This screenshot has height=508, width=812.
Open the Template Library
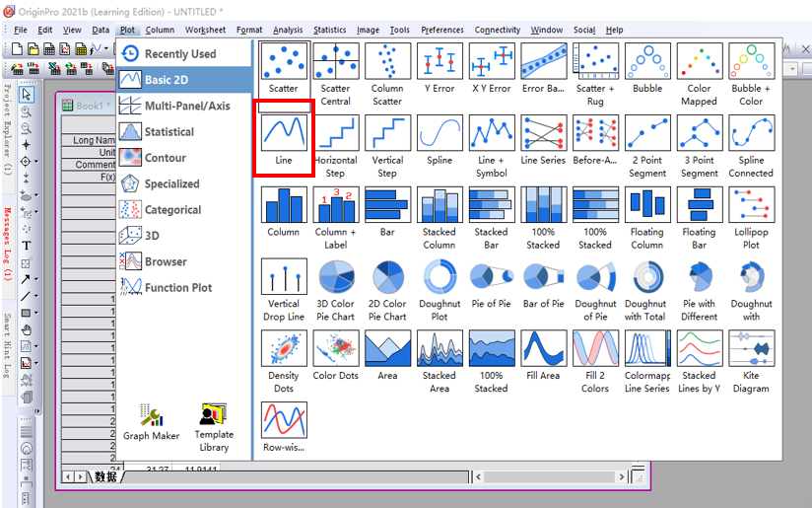pyautogui.click(x=214, y=422)
